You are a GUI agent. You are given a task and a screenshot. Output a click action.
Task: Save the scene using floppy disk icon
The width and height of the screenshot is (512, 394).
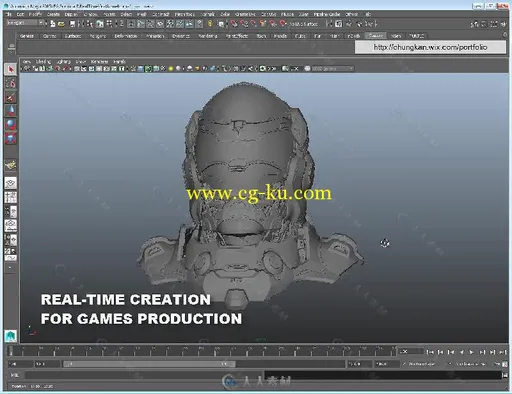tap(72, 24)
